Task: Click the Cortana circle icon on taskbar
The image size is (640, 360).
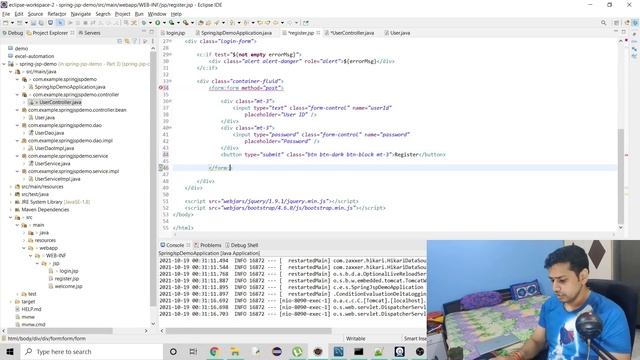Action: pyautogui.click(x=173, y=351)
